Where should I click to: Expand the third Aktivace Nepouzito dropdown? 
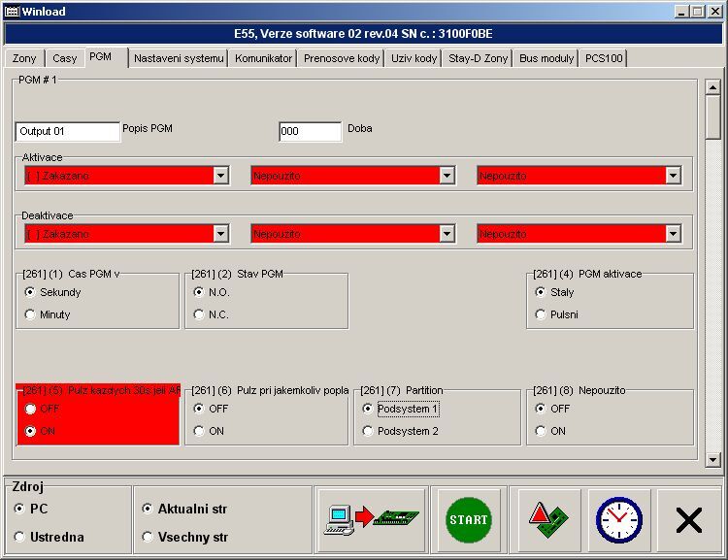click(x=673, y=176)
